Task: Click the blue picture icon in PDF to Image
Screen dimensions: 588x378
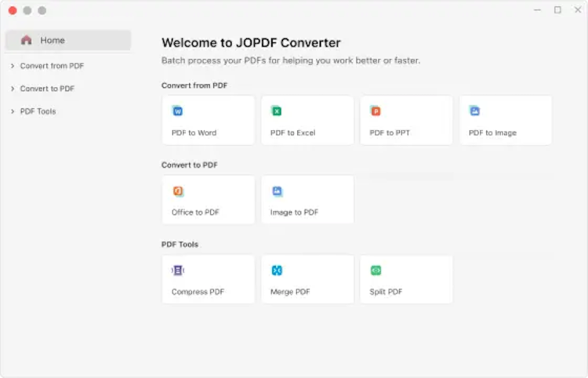Action: coord(474,111)
